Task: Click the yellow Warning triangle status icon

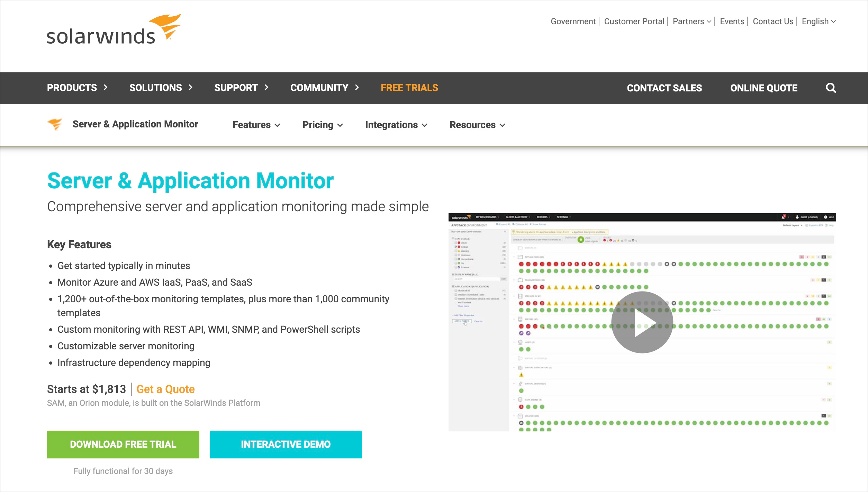Action: coord(459,251)
